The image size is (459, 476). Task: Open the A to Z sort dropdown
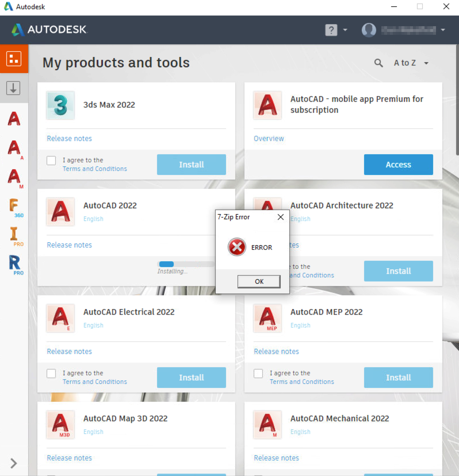[411, 63]
